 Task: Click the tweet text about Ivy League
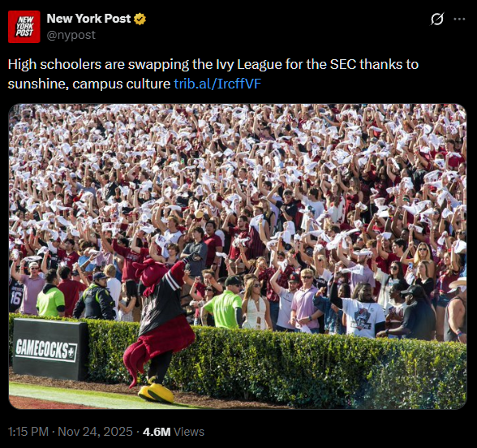[x=213, y=74]
